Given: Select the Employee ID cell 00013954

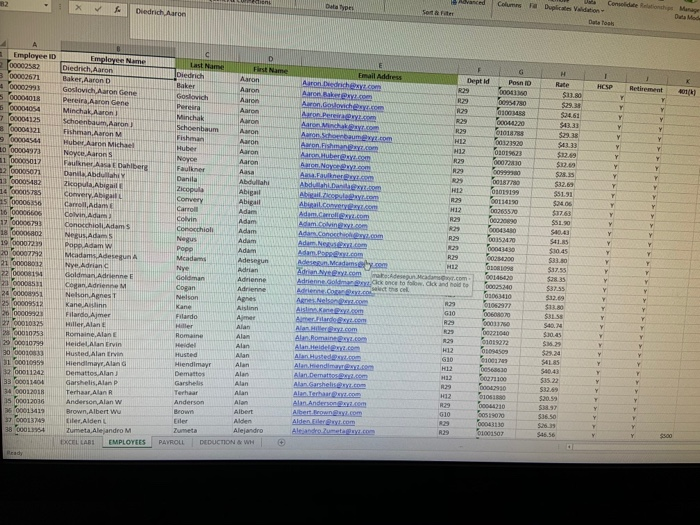Looking at the screenshot, I should pyautogui.click(x=38, y=429).
